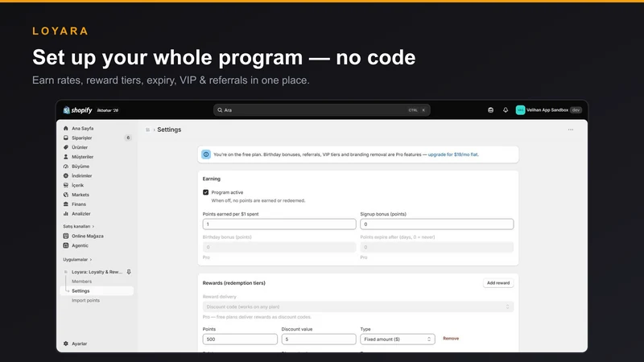Viewport: 644px width, 362px height.
Task: Open the three-dot more actions menu
Action: [571, 130]
